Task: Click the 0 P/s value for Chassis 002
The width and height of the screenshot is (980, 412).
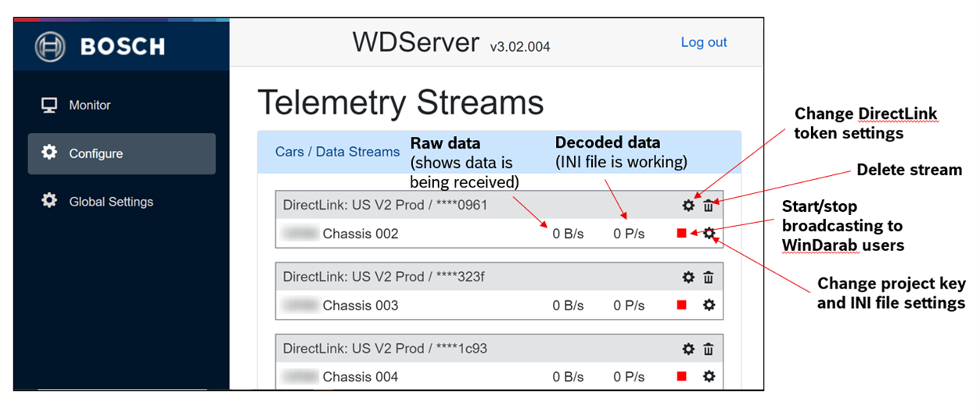Action: coord(629,234)
